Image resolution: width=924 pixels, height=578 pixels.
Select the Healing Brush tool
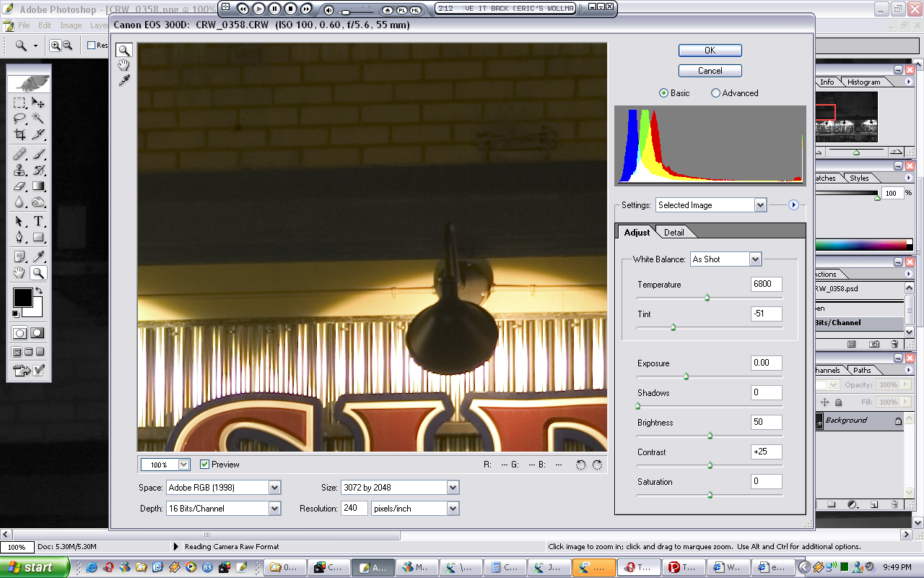click(20, 154)
